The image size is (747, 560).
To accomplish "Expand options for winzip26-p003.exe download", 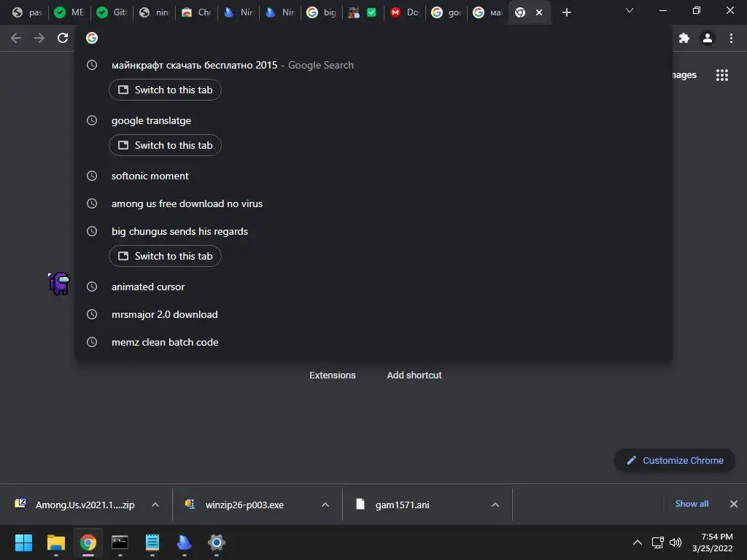I will click(325, 505).
